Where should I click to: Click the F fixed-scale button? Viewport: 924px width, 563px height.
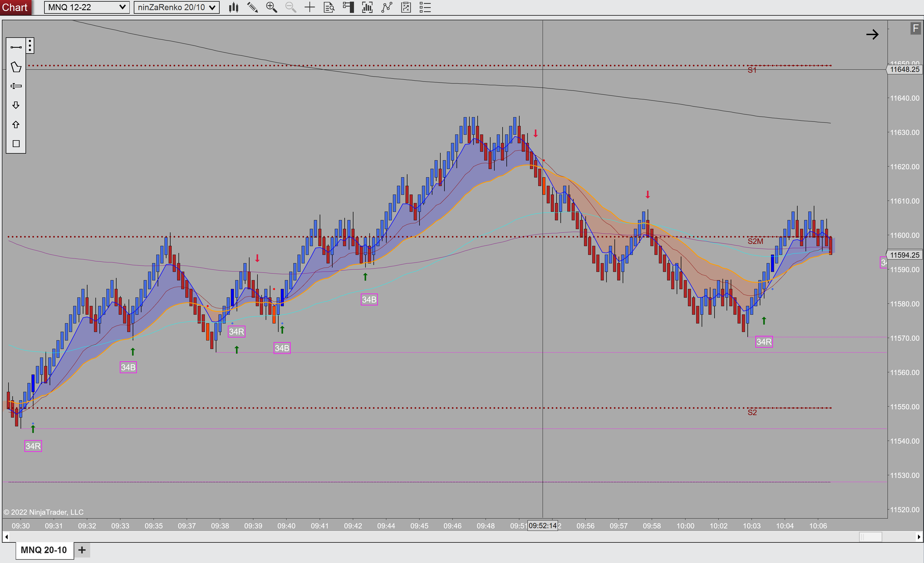click(x=916, y=28)
